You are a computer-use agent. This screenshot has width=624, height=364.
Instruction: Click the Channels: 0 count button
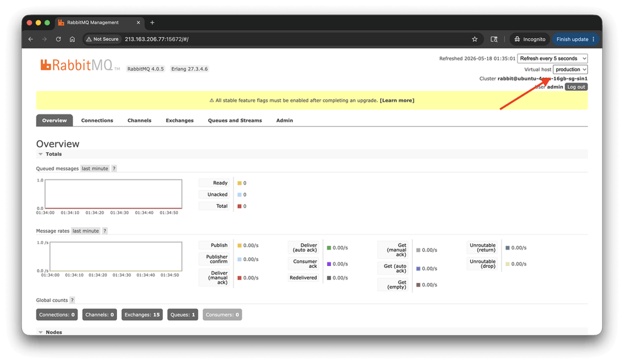coord(99,315)
